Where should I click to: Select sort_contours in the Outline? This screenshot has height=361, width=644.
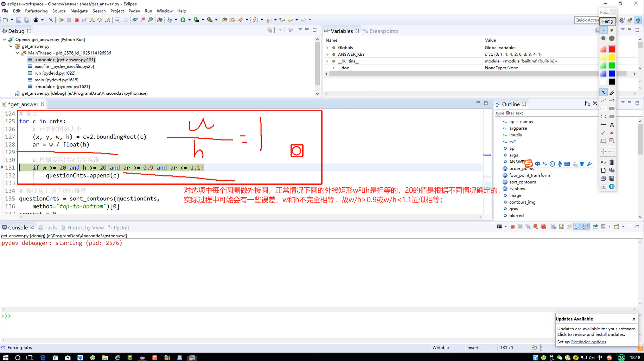pos(522,182)
